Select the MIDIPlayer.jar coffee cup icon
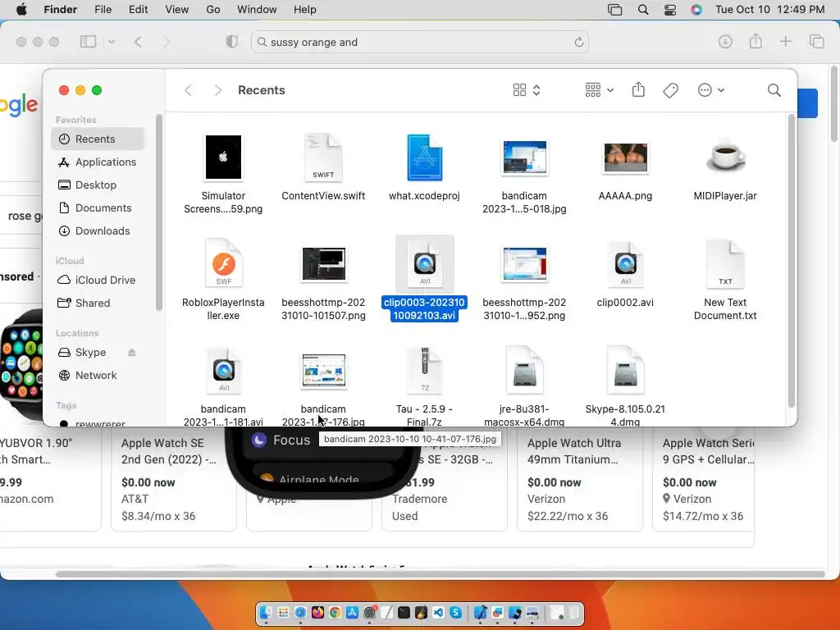This screenshot has width=840, height=630. [725, 157]
